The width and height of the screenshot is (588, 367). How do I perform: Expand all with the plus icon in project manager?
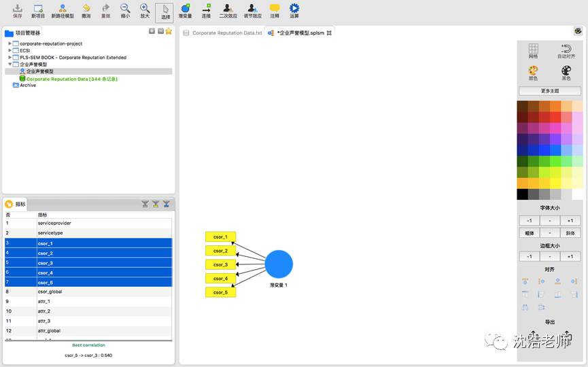pos(152,31)
